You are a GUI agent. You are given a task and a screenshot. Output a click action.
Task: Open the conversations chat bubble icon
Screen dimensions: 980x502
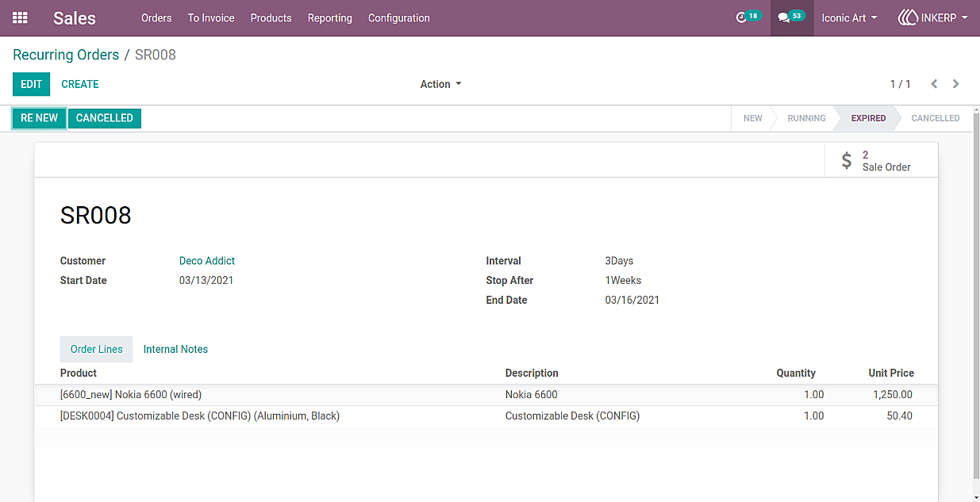pyautogui.click(x=783, y=17)
